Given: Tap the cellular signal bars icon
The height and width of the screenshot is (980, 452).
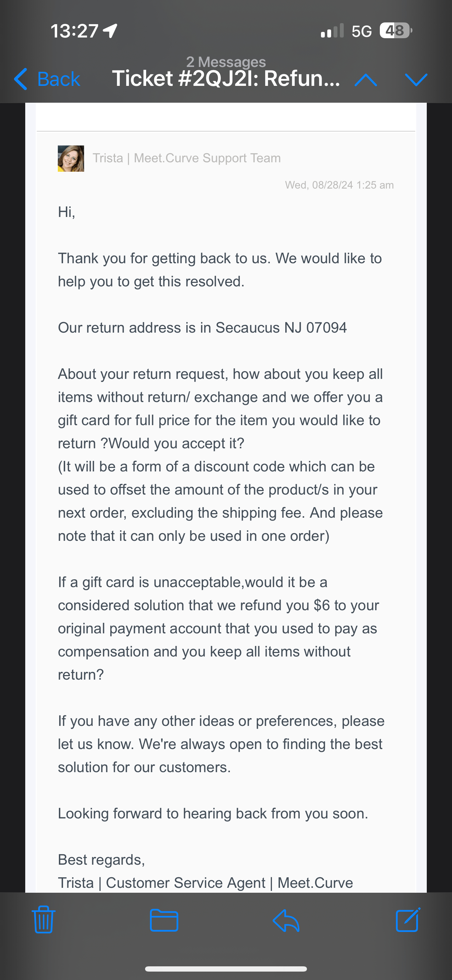Looking at the screenshot, I should pyautogui.click(x=332, y=30).
